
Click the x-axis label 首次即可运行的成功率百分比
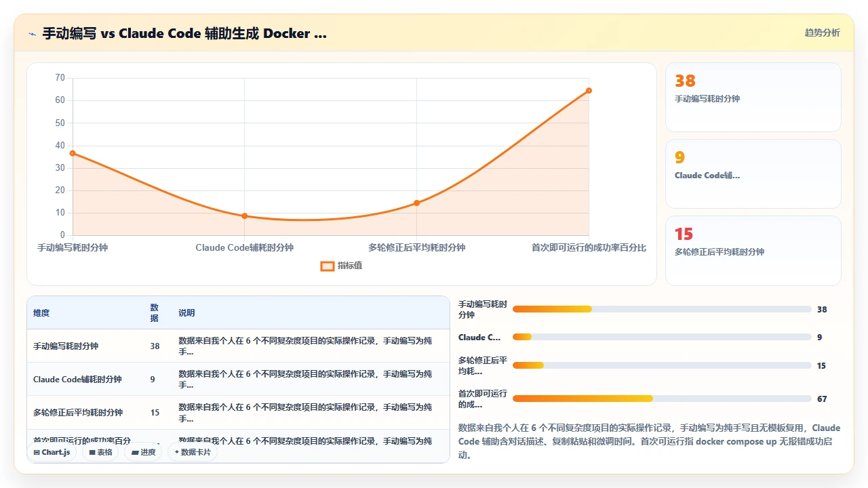tap(589, 247)
